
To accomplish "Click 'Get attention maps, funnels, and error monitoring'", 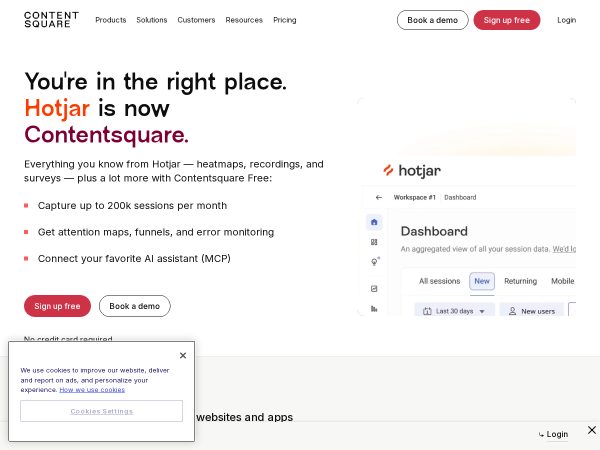I will [156, 232].
